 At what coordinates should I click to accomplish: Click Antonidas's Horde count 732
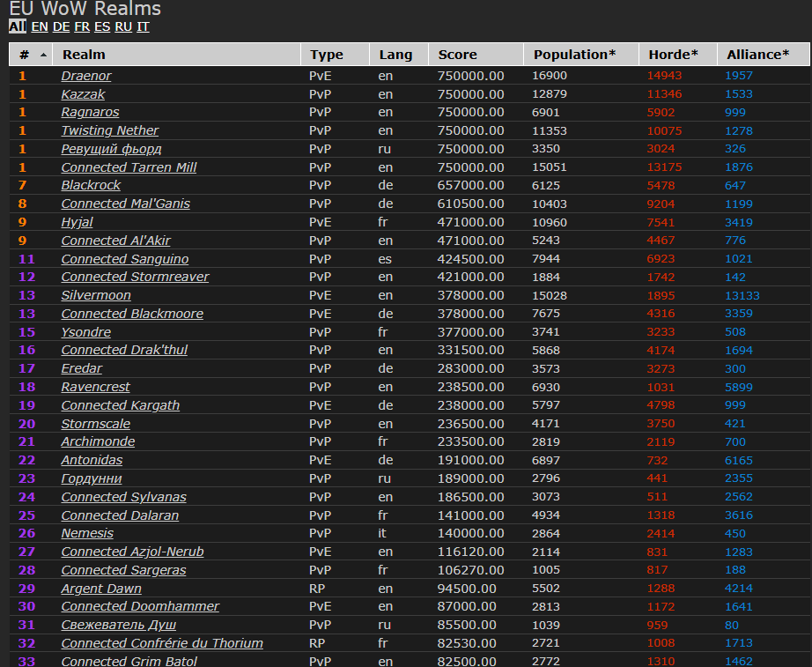[x=657, y=460]
